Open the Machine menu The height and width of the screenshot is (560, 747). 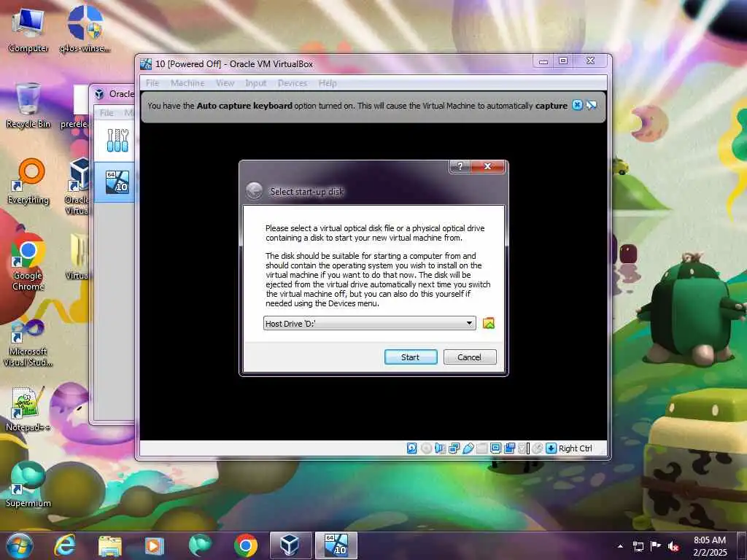point(187,83)
